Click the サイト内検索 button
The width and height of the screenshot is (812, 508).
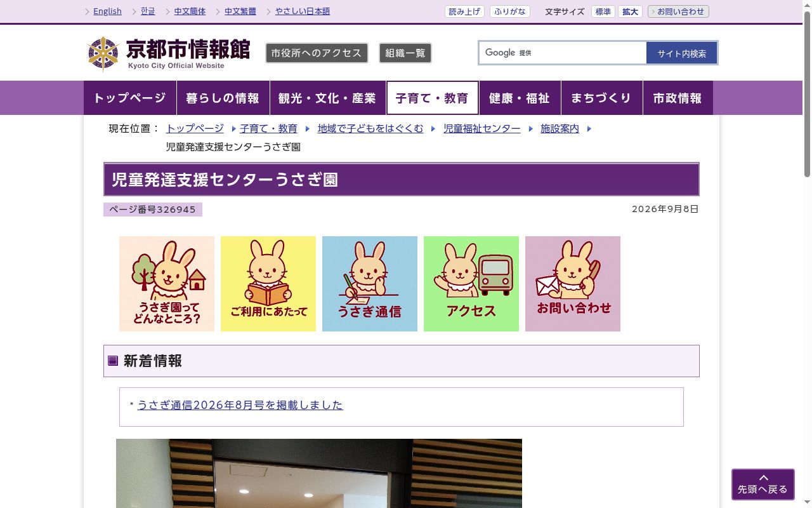click(682, 53)
